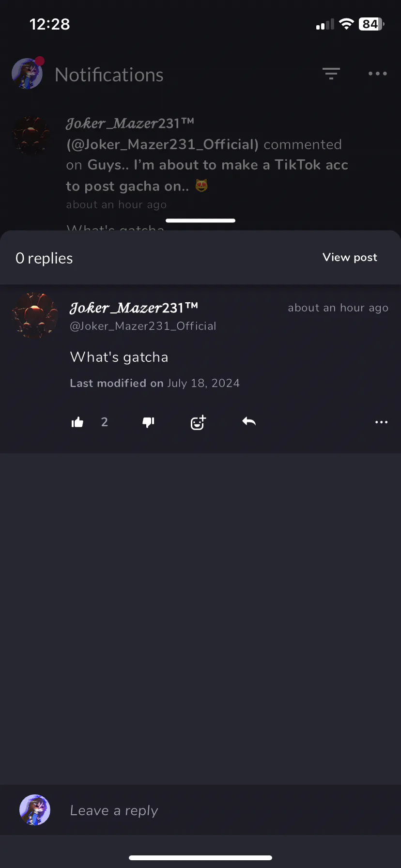Add an emoji reaction to the comment

(x=198, y=422)
